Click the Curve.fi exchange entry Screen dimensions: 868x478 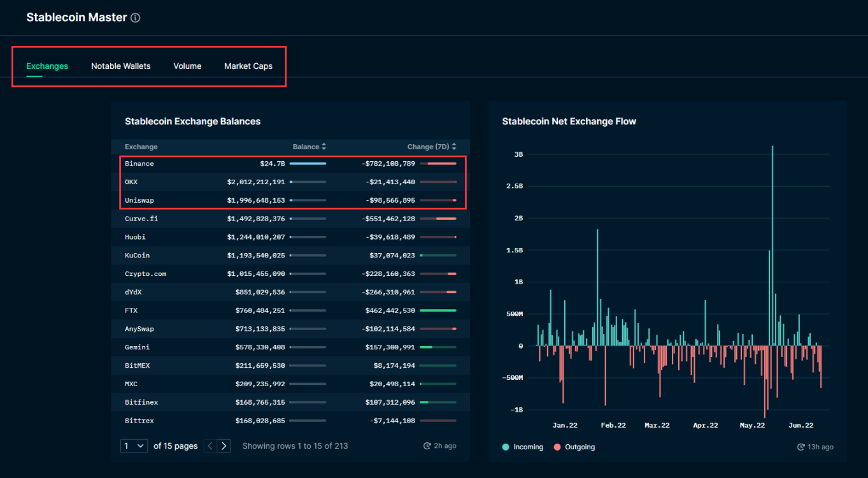141,219
